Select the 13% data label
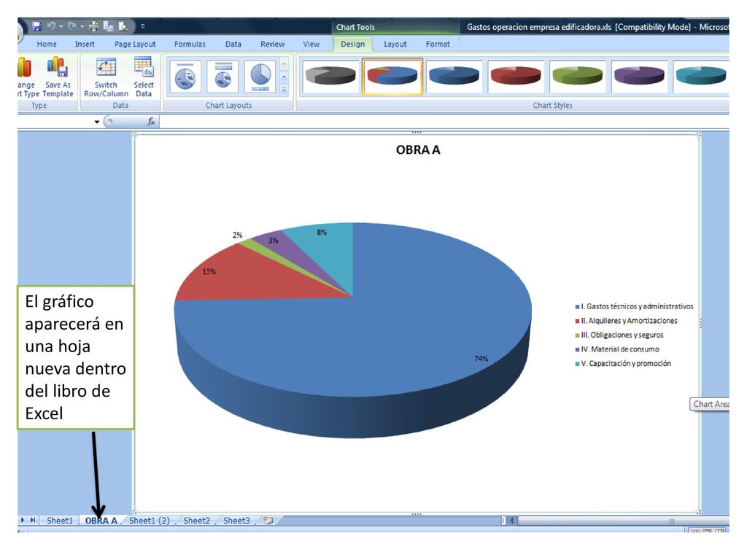Viewport: 747px width, 560px height. [x=209, y=271]
